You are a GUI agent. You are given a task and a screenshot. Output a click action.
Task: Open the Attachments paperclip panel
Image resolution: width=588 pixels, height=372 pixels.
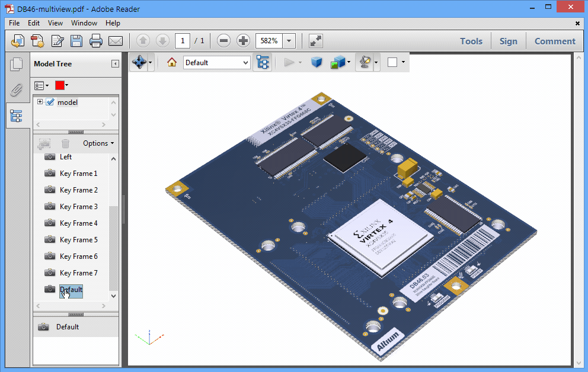[17, 89]
